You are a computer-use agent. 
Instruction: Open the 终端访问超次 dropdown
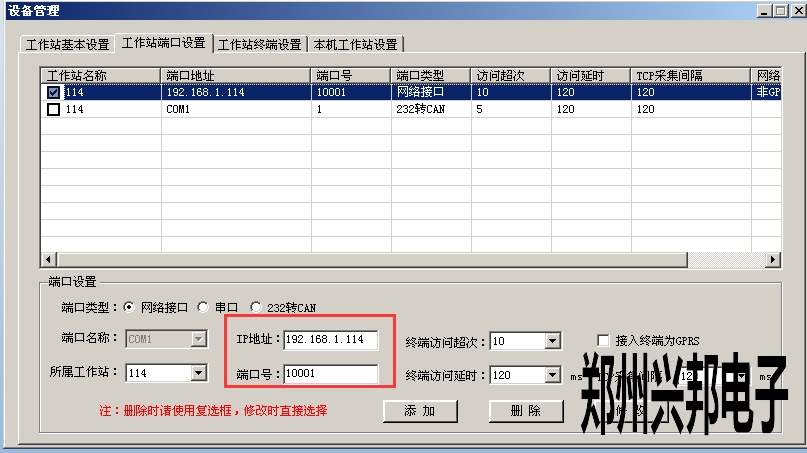pyautogui.click(x=552, y=341)
